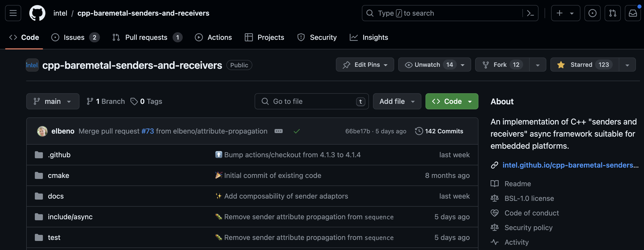Open the notifications inbox icon

633,13
